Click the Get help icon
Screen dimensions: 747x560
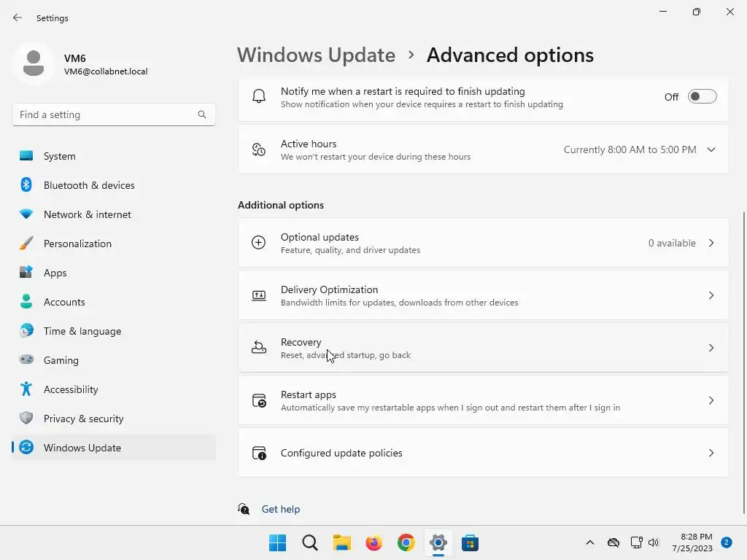[x=244, y=509]
